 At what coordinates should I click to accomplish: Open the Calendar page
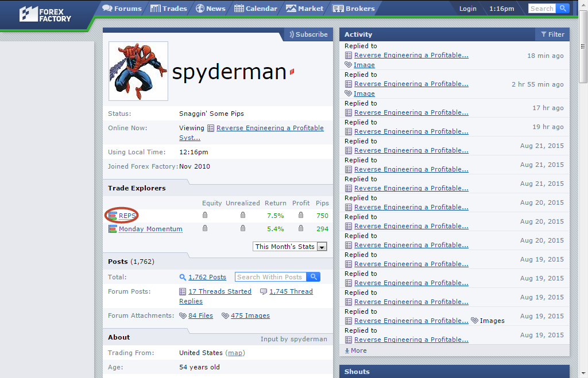256,8
